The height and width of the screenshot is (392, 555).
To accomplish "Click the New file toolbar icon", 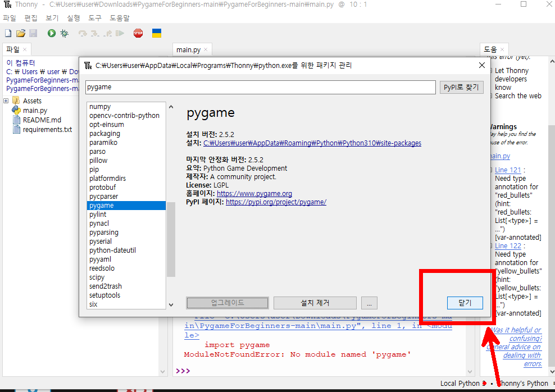I will 8,33.
